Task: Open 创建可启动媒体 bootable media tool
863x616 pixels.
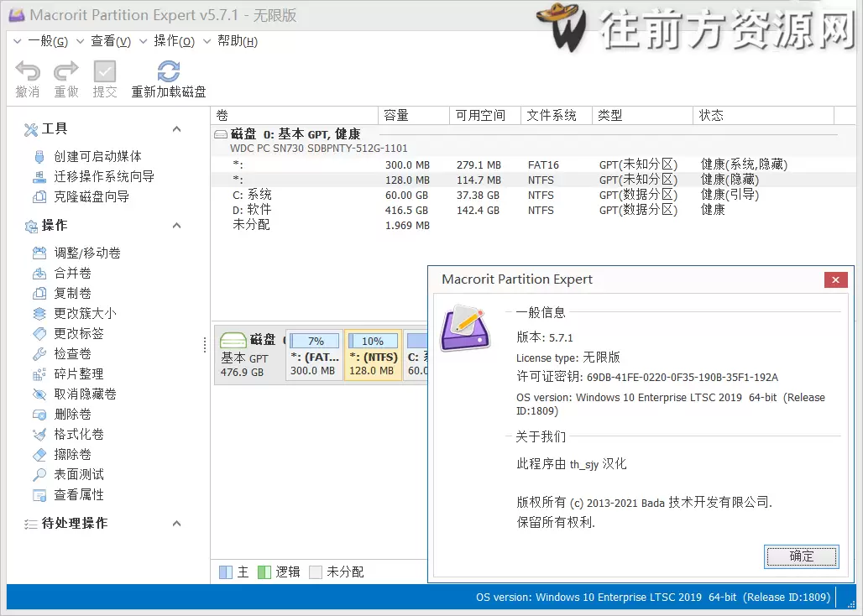Action: 97,156
